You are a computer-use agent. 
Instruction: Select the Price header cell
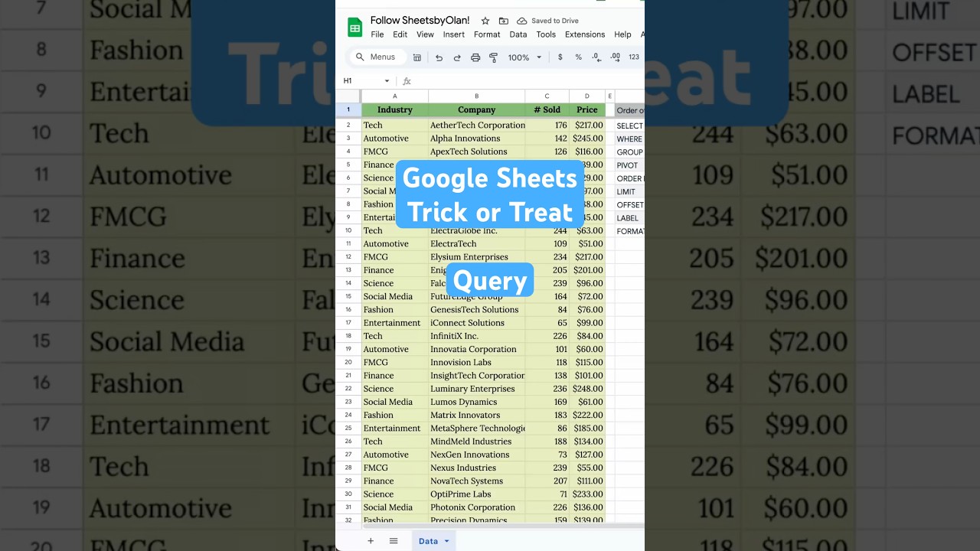point(587,110)
